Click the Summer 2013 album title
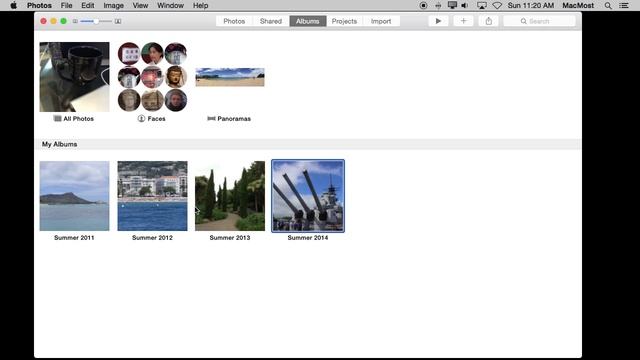 [230, 238]
